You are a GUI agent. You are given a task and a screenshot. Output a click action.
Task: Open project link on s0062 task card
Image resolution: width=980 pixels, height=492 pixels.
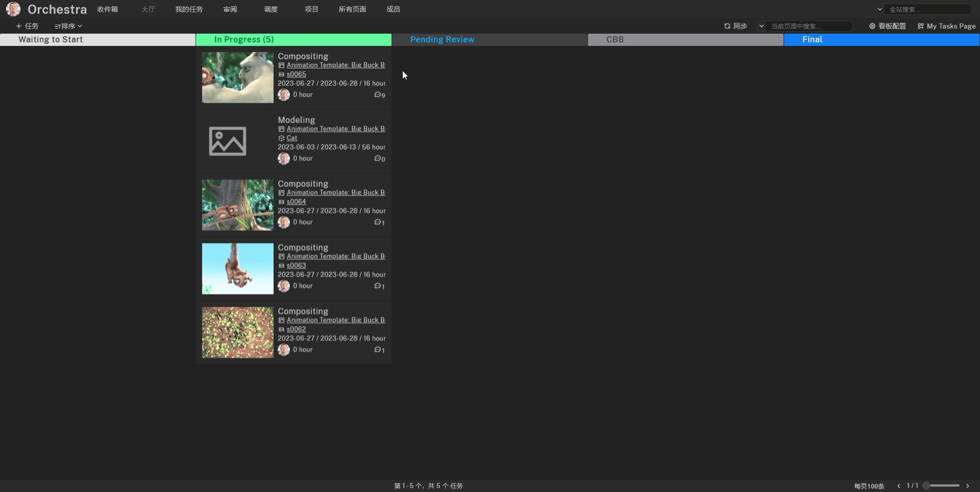point(336,321)
